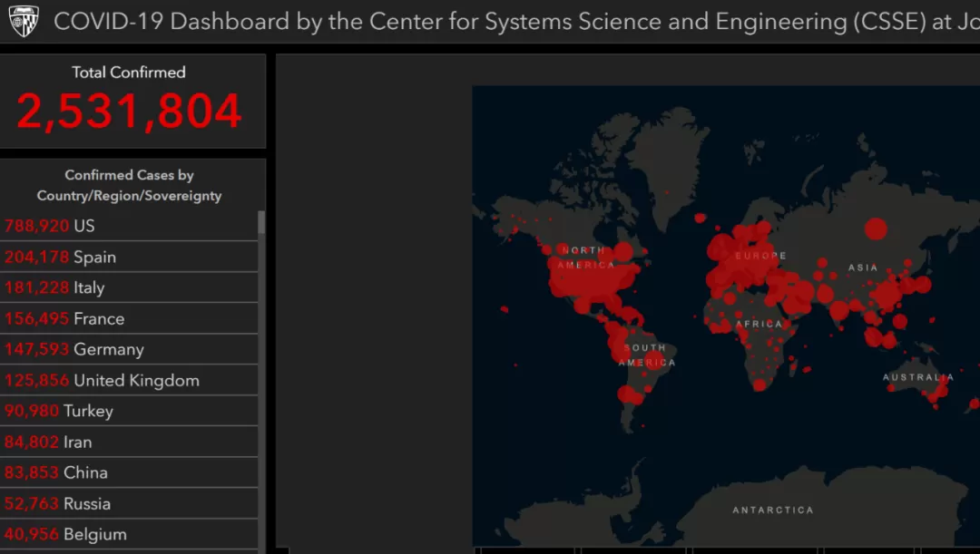Click the NORTH AMERICA map label

[585, 258]
